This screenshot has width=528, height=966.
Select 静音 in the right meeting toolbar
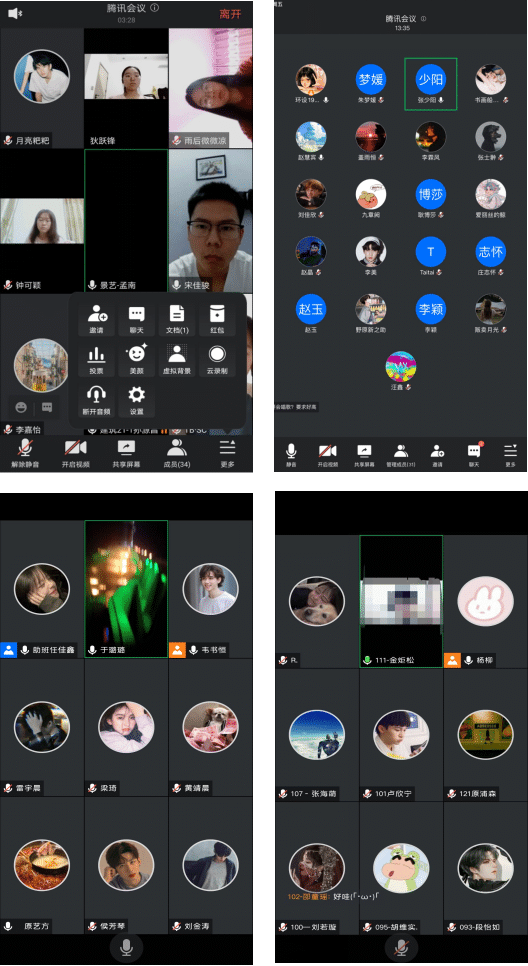click(291, 455)
